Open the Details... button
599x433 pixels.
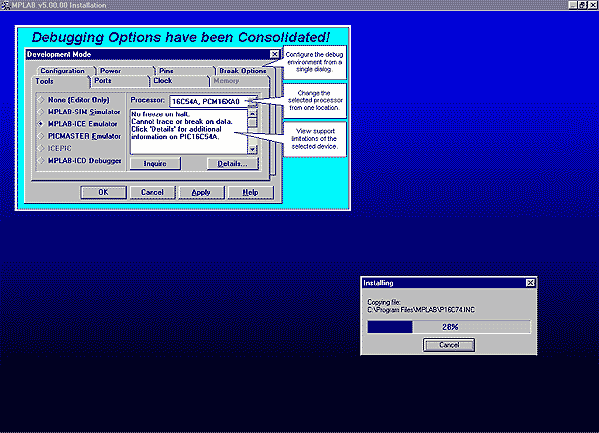click(x=232, y=164)
